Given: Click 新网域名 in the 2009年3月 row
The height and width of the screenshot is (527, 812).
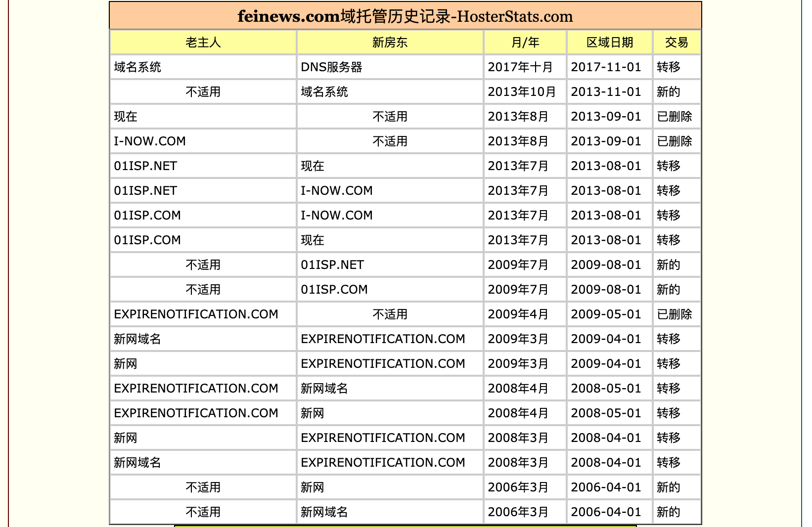Looking at the screenshot, I should (137, 339).
